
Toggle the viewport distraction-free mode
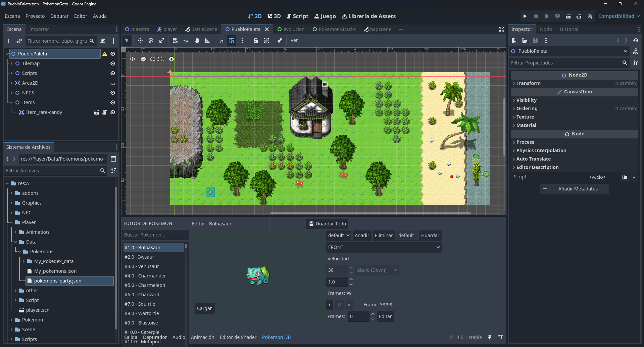[x=502, y=29]
